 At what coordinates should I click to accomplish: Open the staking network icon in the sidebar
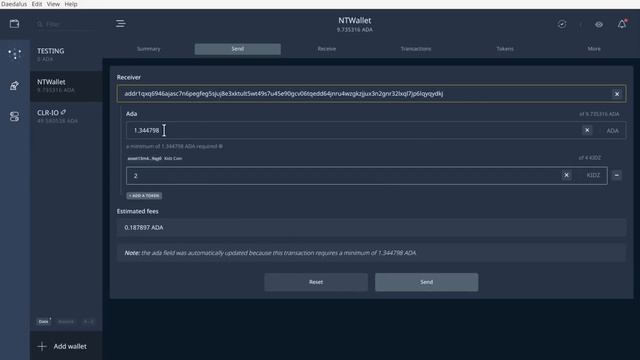pos(15,54)
